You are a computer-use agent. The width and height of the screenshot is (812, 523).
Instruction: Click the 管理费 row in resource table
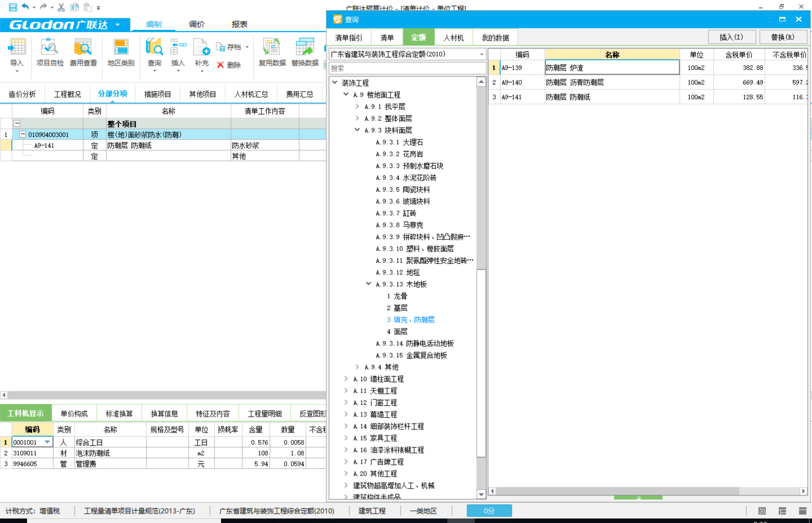[x=163, y=464]
